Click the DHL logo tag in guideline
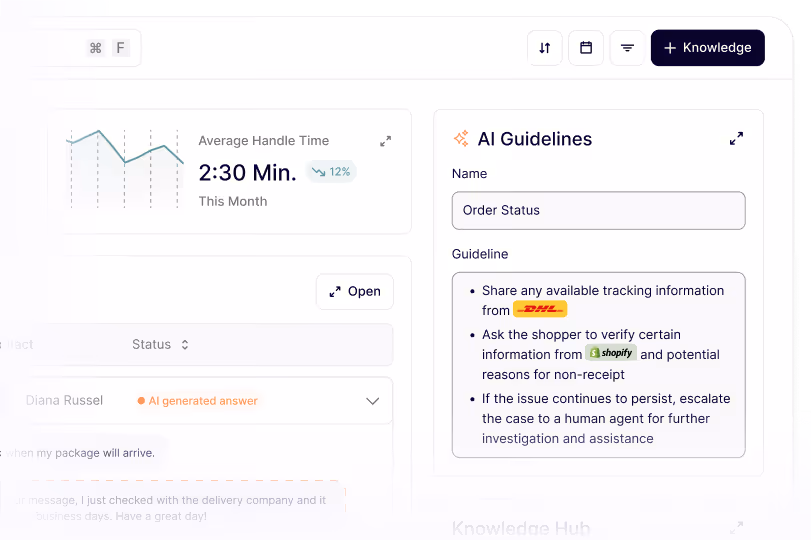 (540, 309)
